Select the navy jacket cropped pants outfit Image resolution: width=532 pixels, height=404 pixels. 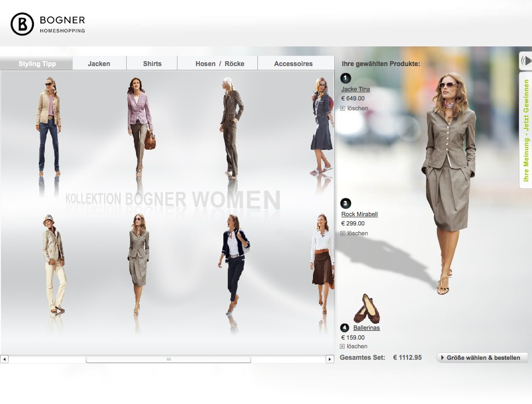234,264
